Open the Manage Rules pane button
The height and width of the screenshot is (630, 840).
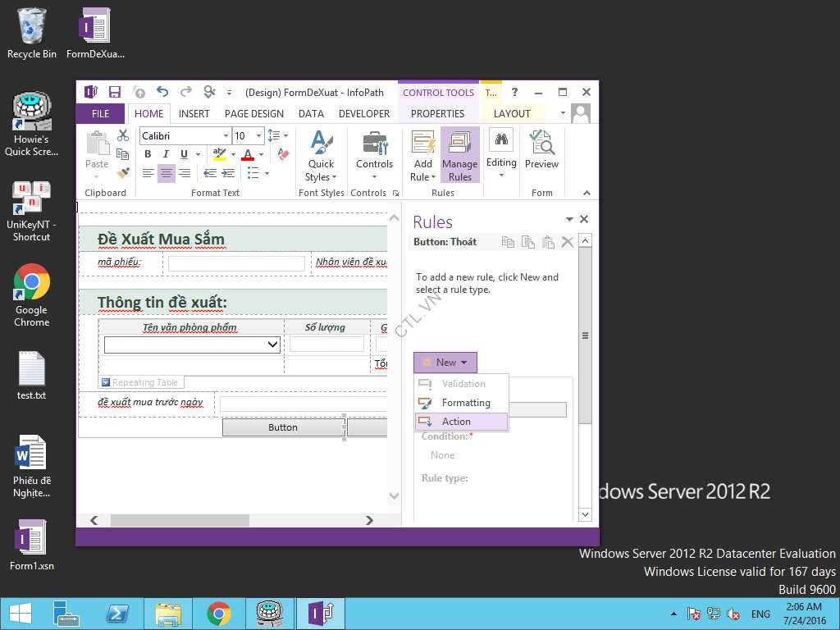pos(459,156)
